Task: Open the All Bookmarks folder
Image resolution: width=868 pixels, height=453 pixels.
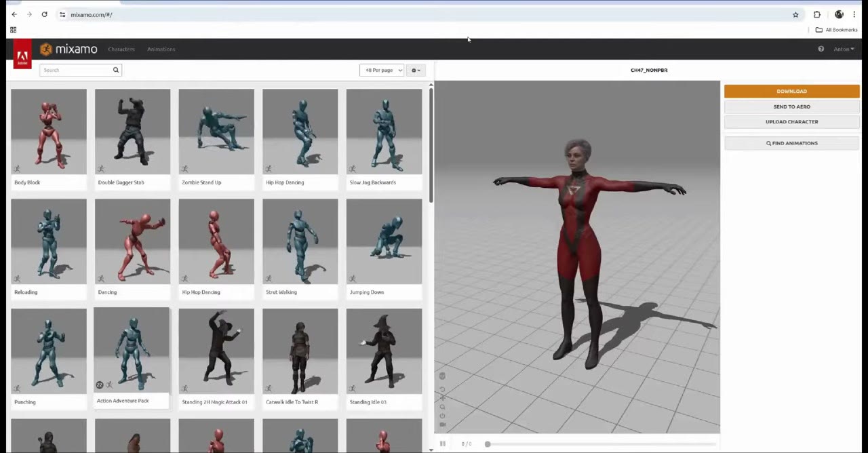Action: [x=836, y=30]
